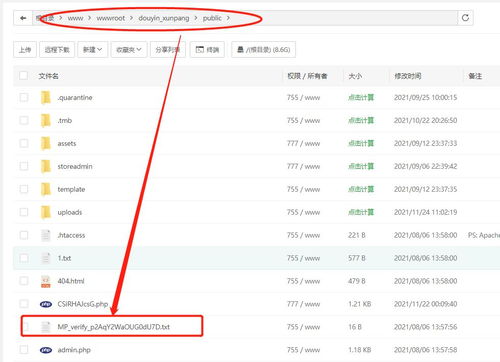500x362 pixels.
Task: Open the 分享列表 share list button
Action: [168, 50]
